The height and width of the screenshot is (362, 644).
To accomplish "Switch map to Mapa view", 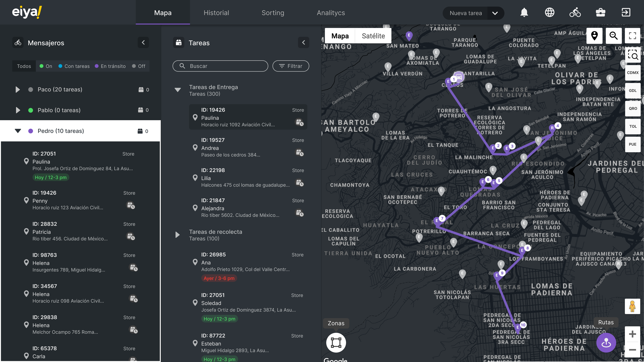I will click(x=340, y=36).
